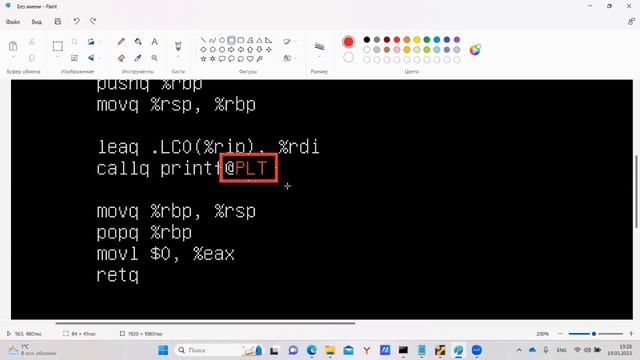This screenshot has width=640, height=360.
Task: Select the Eraser tool
Action: (121, 58)
